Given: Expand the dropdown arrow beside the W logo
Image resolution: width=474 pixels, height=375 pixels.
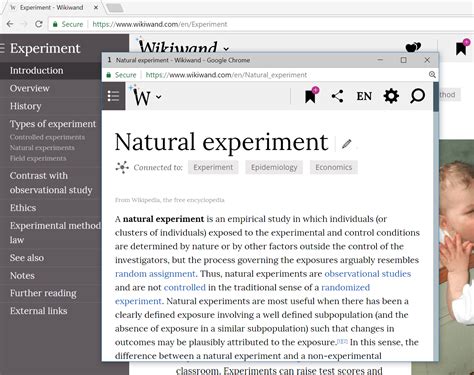Looking at the screenshot, I should 159,97.
